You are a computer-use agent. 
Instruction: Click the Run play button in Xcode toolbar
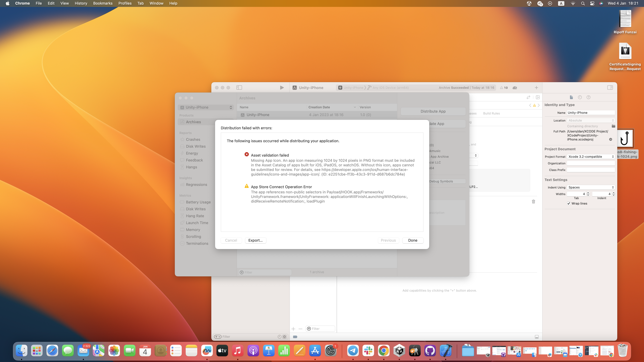282,88
